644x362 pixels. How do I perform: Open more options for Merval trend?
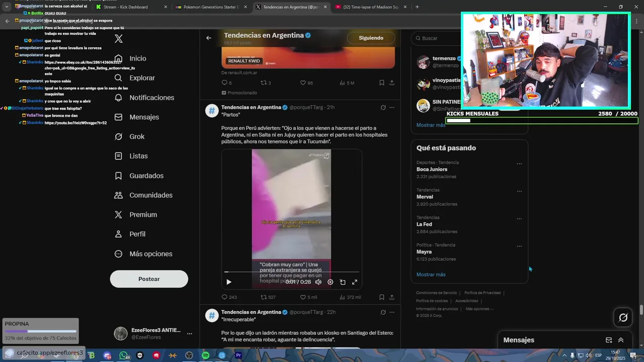click(x=519, y=192)
